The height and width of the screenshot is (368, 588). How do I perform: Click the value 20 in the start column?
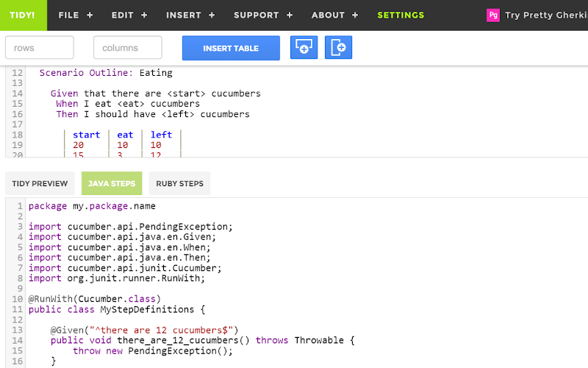pos(79,145)
